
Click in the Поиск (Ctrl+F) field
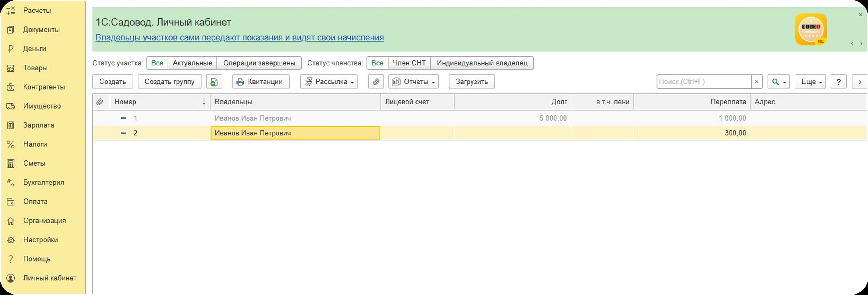tap(704, 82)
